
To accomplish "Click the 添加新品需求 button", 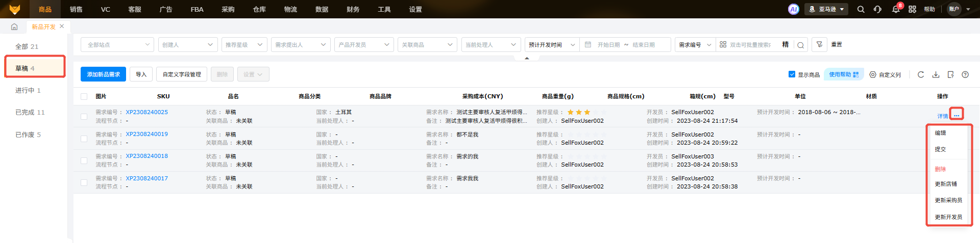I will click(x=103, y=74).
